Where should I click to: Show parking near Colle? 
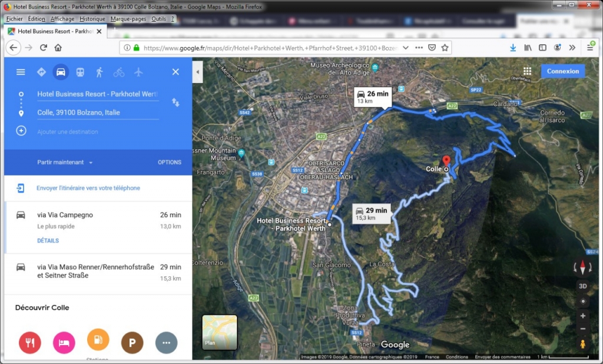(x=132, y=342)
